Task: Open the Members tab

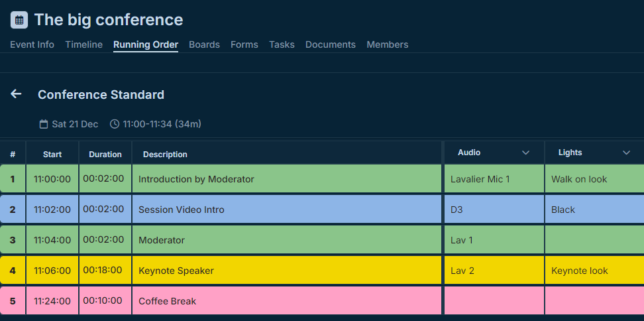Action: pos(388,44)
